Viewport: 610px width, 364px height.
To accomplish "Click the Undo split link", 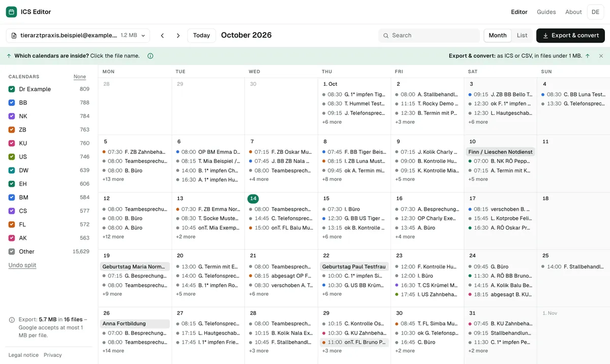I will [x=22, y=265].
